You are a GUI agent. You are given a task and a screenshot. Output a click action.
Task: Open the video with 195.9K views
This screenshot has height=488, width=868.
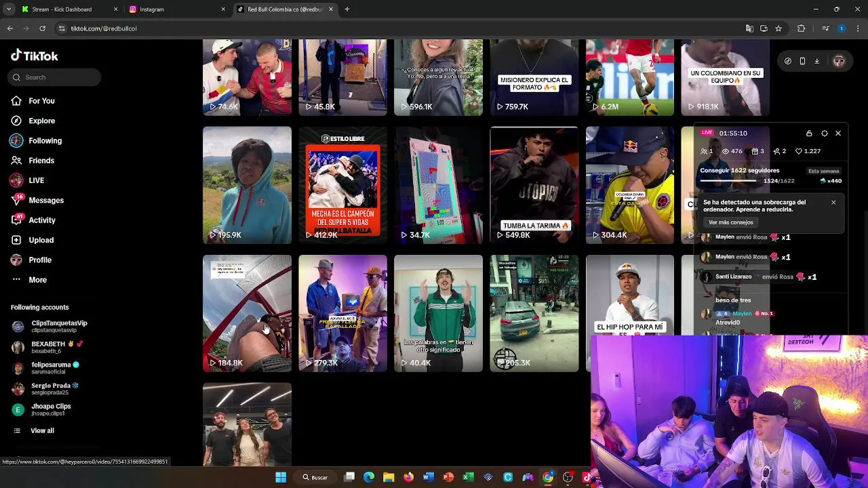[247, 185]
